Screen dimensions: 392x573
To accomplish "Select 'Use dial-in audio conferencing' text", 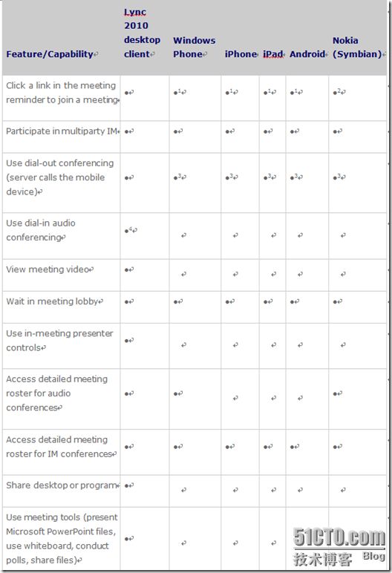I will pyautogui.click(x=41, y=230).
